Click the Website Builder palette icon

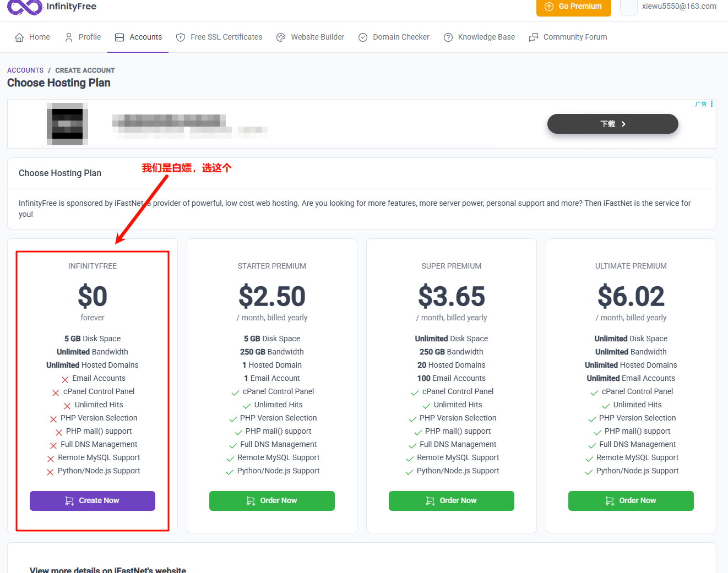pos(281,37)
